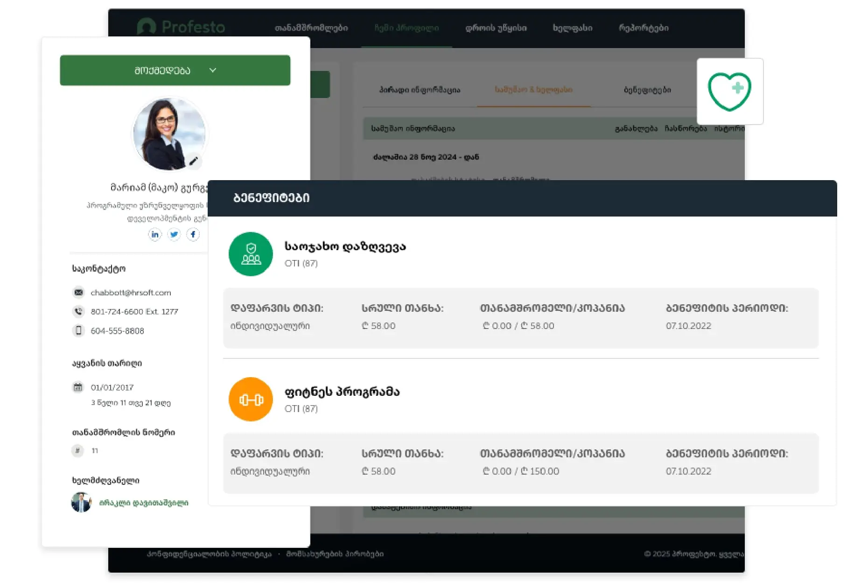Switch to the პირადი ინფორმაცია tab
868x588 pixels.
coord(420,90)
